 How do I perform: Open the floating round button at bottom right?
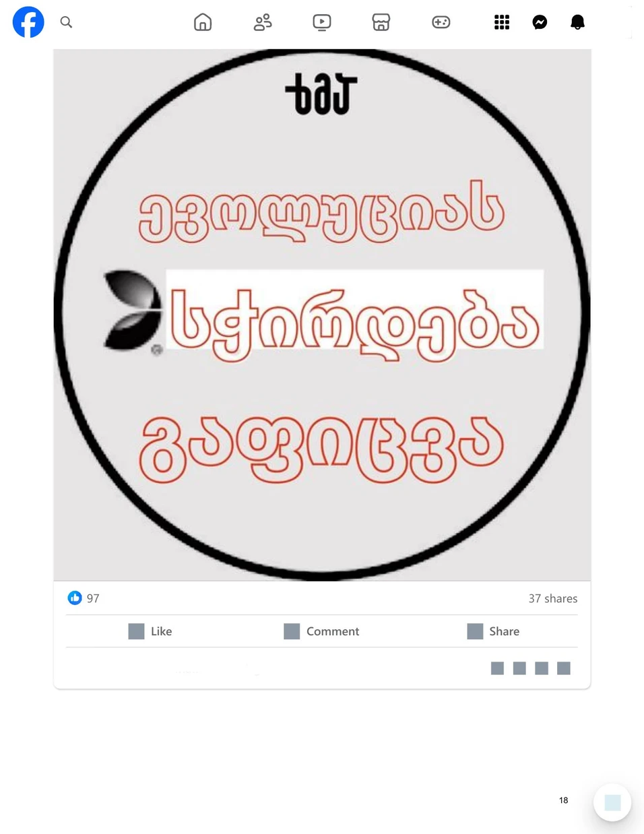[x=612, y=802]
